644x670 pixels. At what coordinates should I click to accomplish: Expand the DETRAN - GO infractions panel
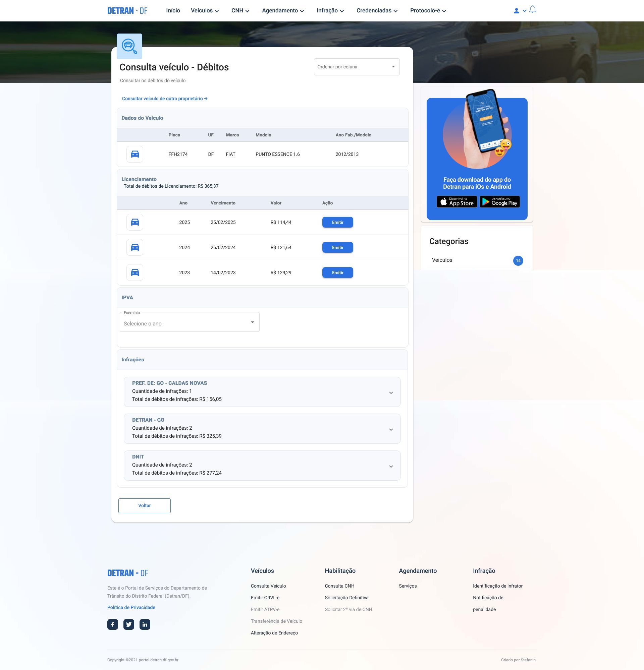coord(391,430)
